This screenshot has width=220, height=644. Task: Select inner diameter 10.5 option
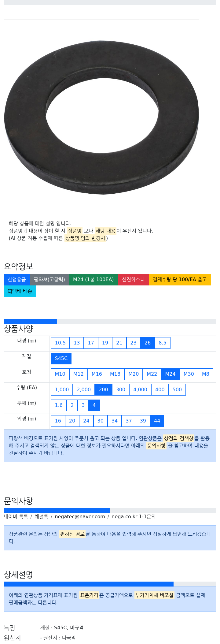tap(60, 343)
